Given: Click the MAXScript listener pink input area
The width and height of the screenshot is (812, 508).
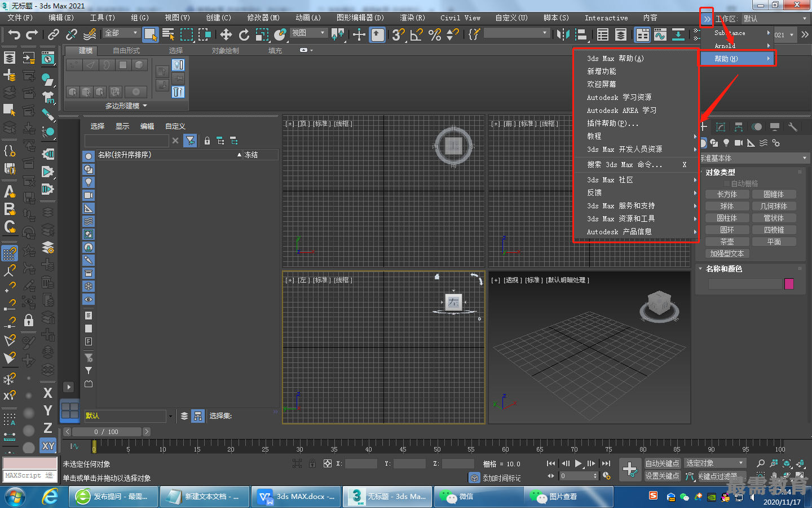Looking at the screenshot, I should click(x=30, y=463).
